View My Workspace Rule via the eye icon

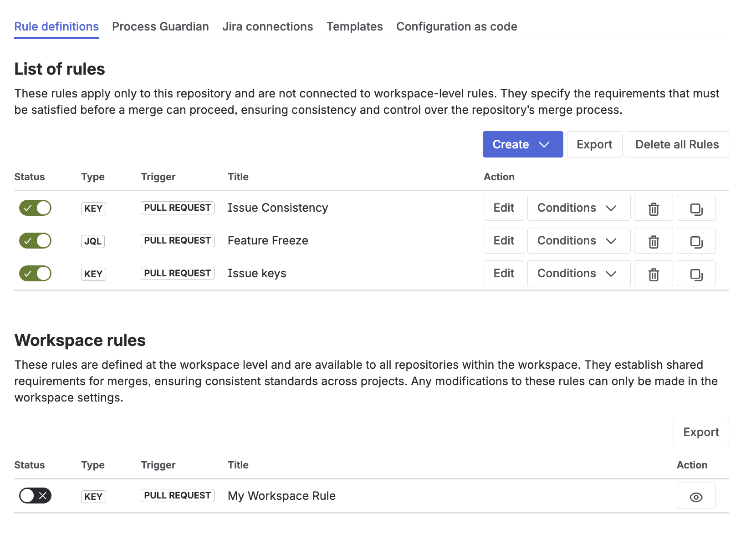pyautogui.click(x=696, y=496)
